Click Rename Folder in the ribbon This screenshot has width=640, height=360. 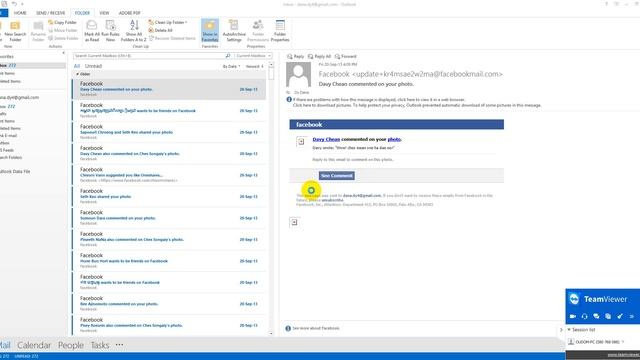coord(38,31)
